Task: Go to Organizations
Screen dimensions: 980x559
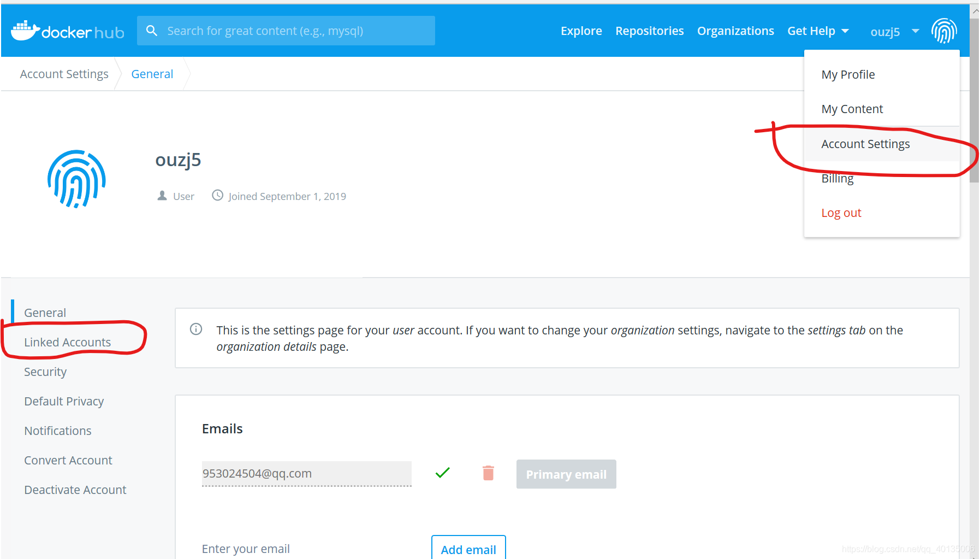Action: point(735,31)
